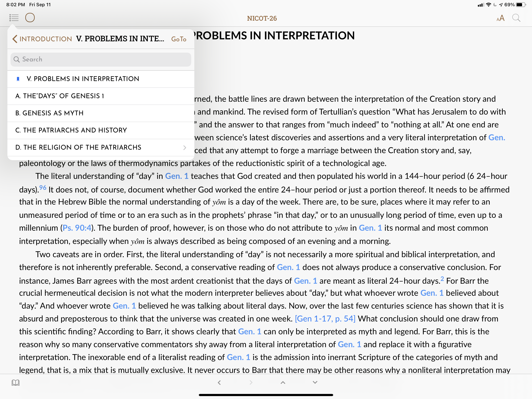Select A. THE "DAYS" OF GENESIS 1

60,96
